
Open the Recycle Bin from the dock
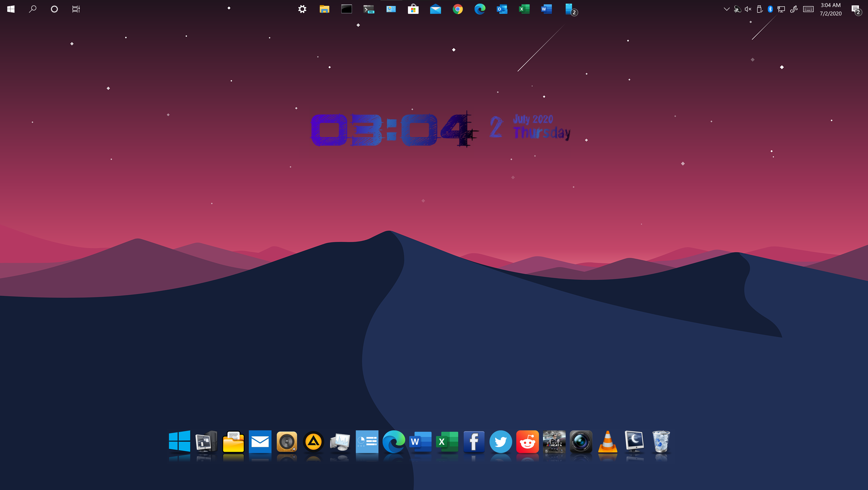[x=662, y=442]
